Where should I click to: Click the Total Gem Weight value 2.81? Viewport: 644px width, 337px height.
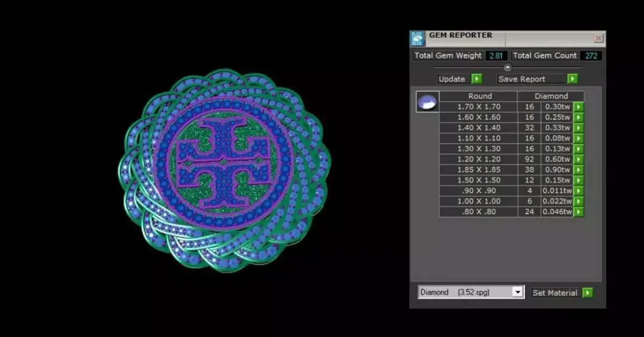pos(496,55)
